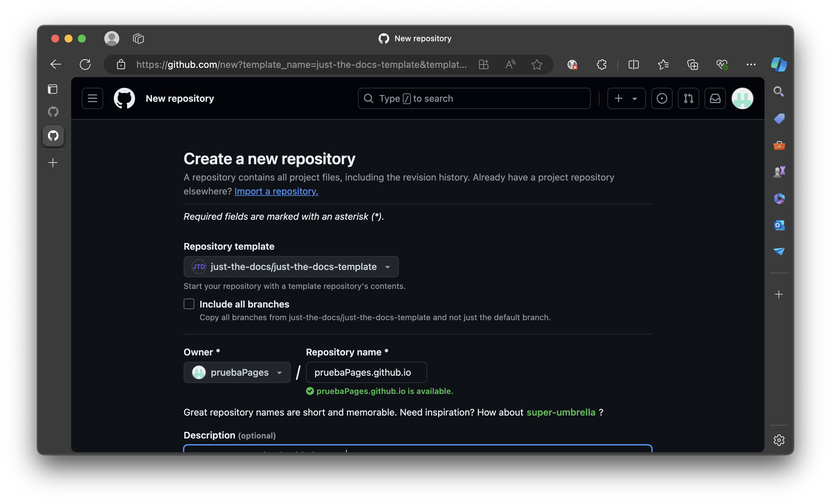Click the browser address bar URL
The image size is (831, 504).
pos(301,64)
